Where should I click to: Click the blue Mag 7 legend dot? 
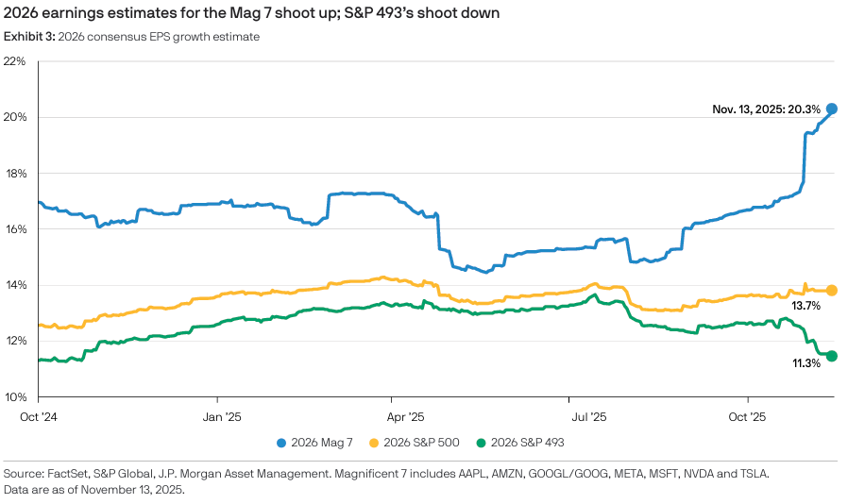(x=281, y=442)
